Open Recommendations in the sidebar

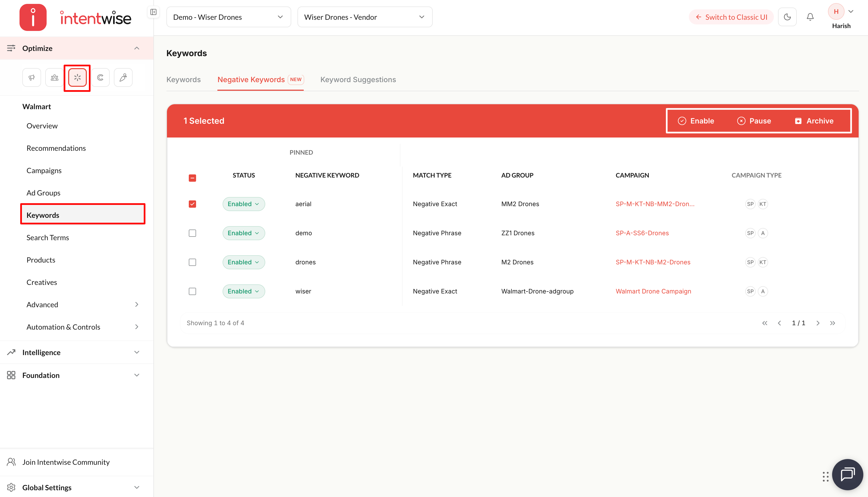point(56,148)
